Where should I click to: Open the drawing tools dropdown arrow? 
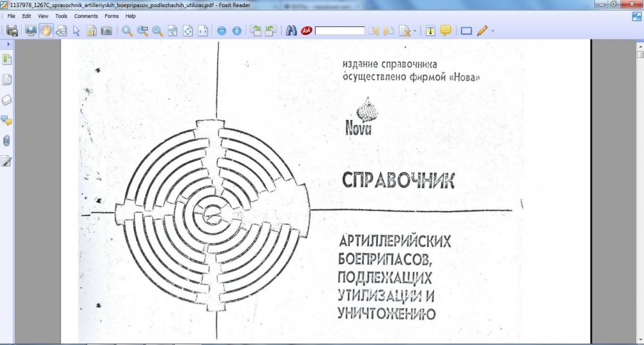[493, 31]
